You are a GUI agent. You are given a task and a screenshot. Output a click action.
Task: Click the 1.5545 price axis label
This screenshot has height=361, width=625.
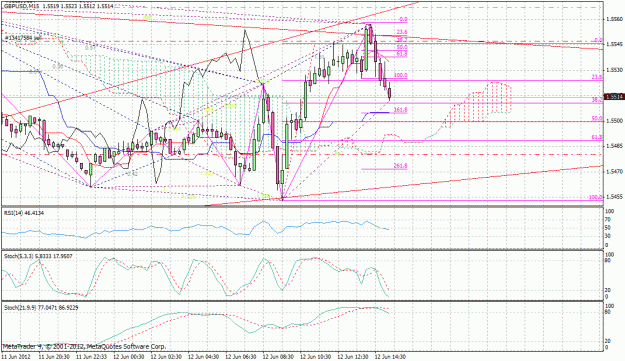pyautogui.click(x=613, y=44)
